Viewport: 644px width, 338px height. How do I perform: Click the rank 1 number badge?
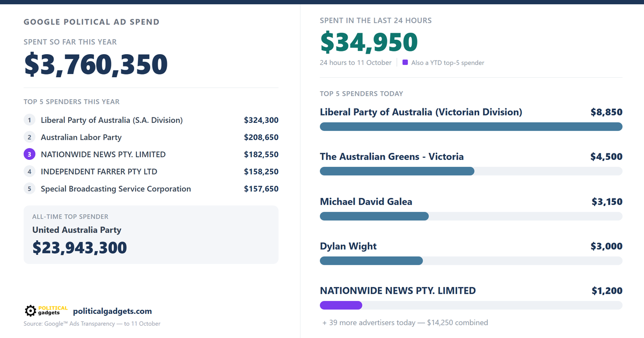30,120
